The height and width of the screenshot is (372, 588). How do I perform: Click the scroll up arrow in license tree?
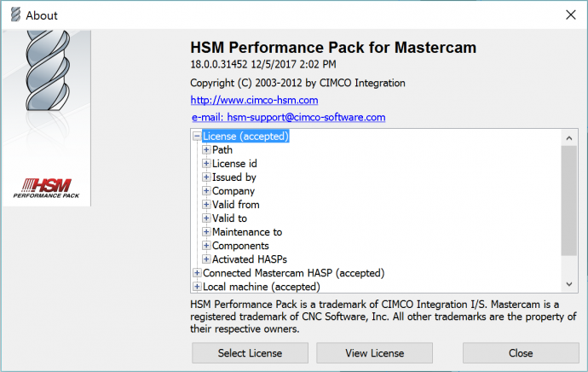click(x=569, y=138)
